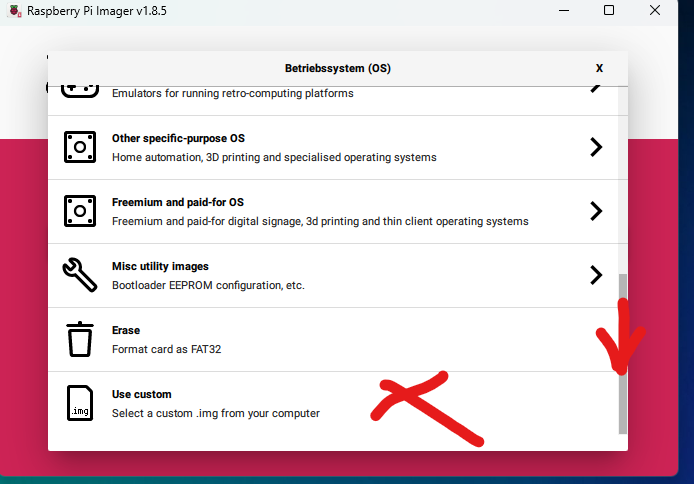Open the Freemium and paid-for OS entry
The width and height of the screenshot is (694, 484).
(x=333, y=211)
